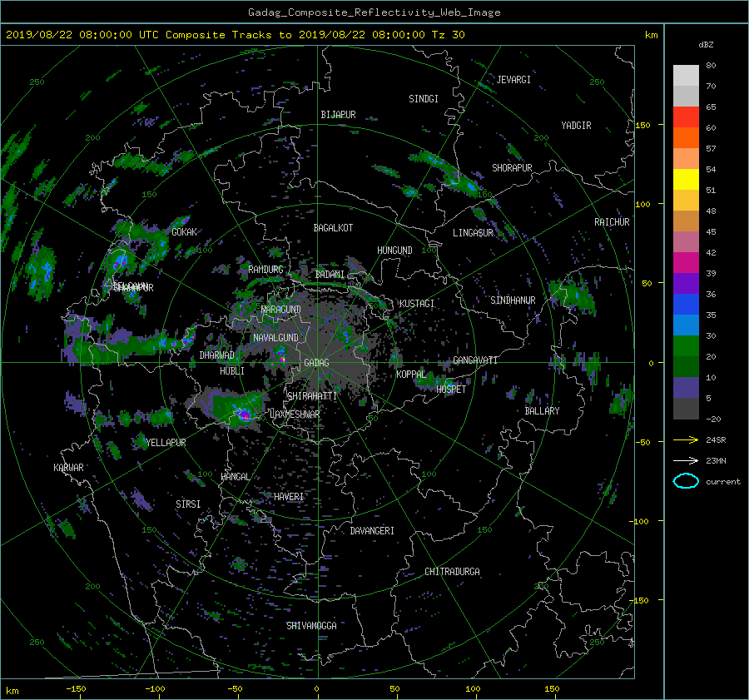Viewport: 749px width, 700px height.
Task: Click the JEVARGI city label
Action: [513, 80]
